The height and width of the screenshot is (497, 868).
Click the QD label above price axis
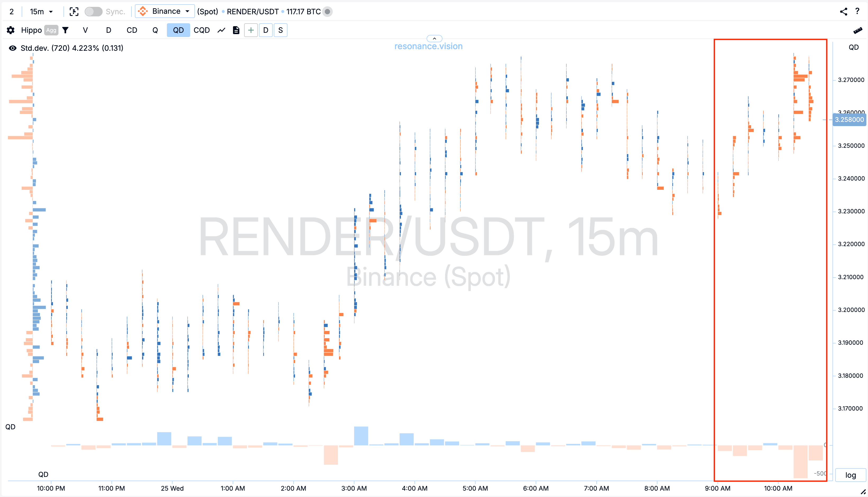853,47
